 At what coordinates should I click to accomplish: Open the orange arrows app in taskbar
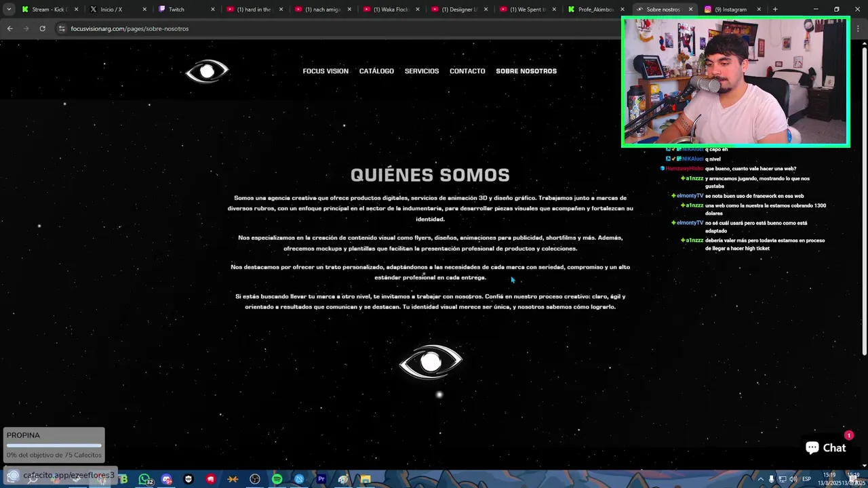click(x=233, y=479)
